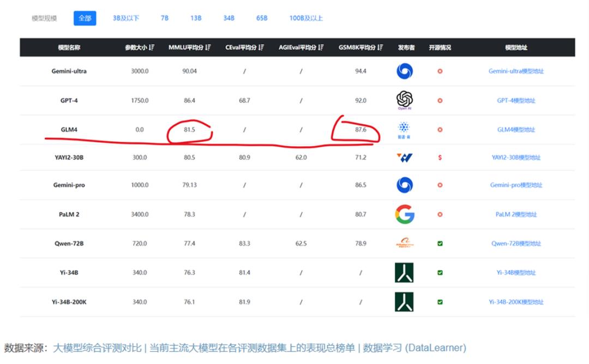The height and width of the screenshot is (364, 589).
Task: Sort by AGIEval平均分 column sort icon
Action: [x=321, y=47]
